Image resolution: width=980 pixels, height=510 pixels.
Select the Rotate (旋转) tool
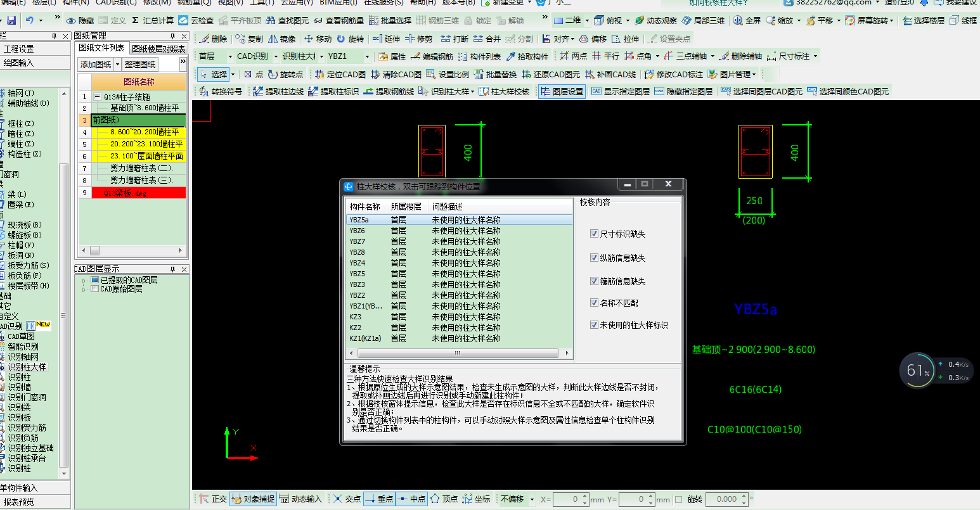[x=350, y=39]
